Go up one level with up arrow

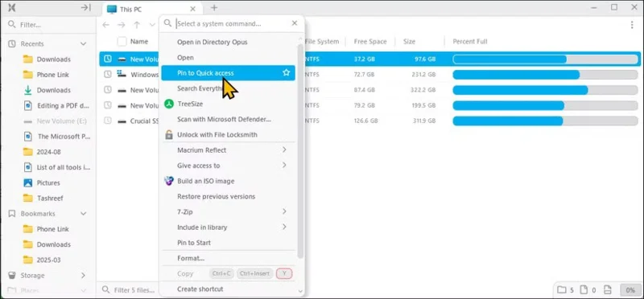click(x=137, y=25)
